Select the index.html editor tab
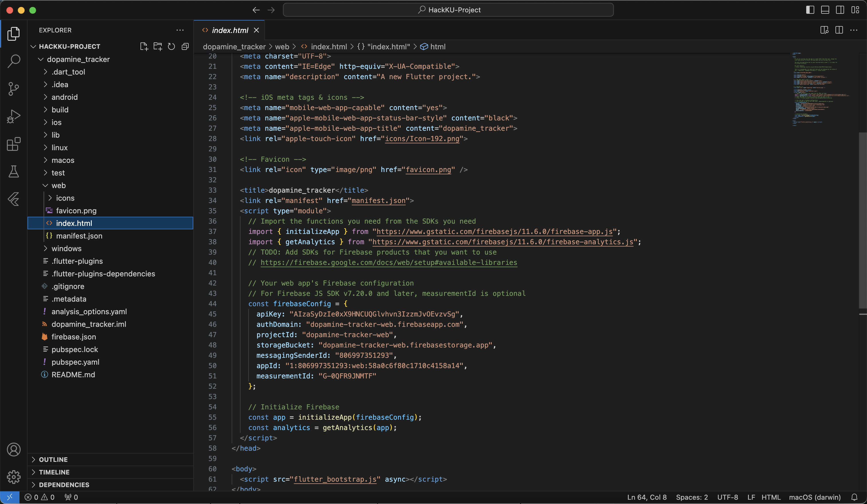 tap(229, 30)
